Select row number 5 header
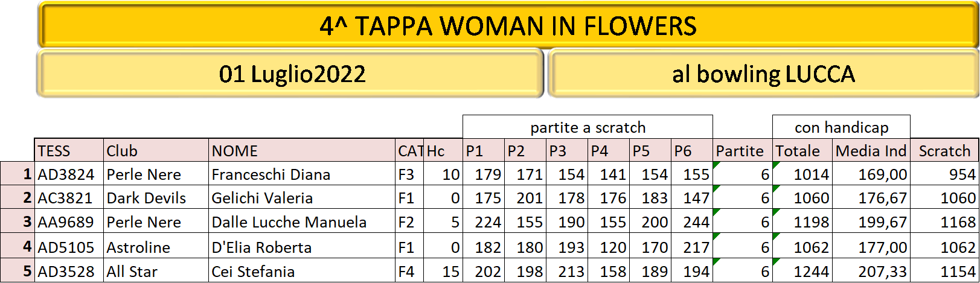This screenshot has height=283, width=980. 18,270
